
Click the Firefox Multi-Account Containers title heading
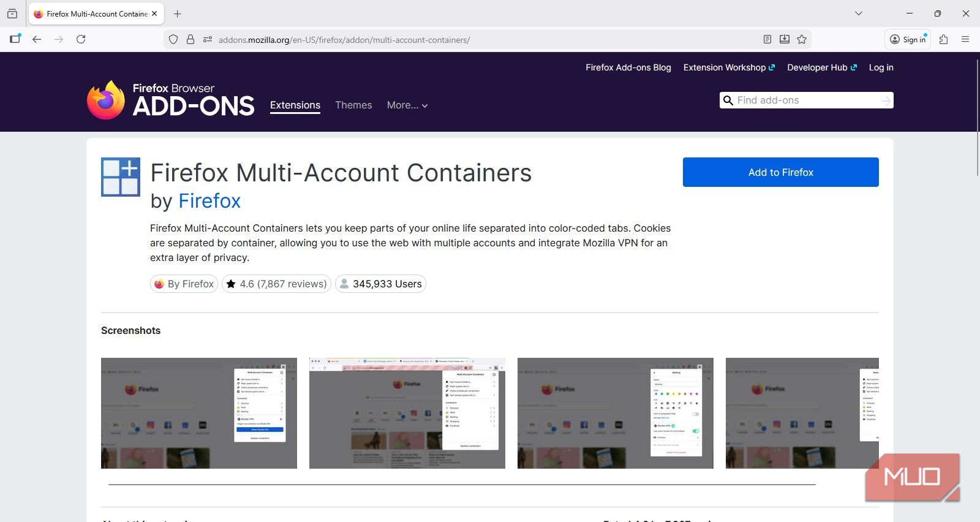(x=341, y=173)
